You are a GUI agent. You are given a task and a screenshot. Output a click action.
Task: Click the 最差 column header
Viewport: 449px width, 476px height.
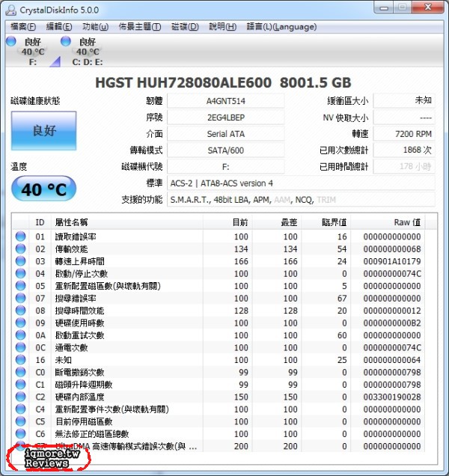click(277, 222)
